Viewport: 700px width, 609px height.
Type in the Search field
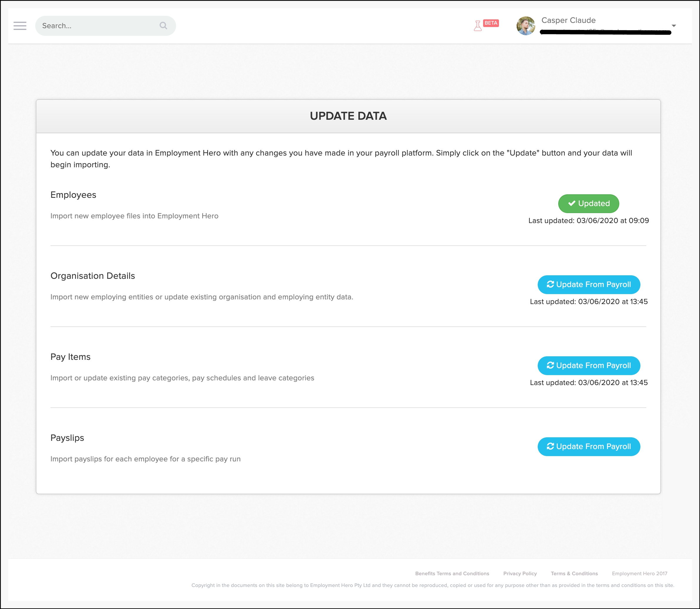point(99,26)
